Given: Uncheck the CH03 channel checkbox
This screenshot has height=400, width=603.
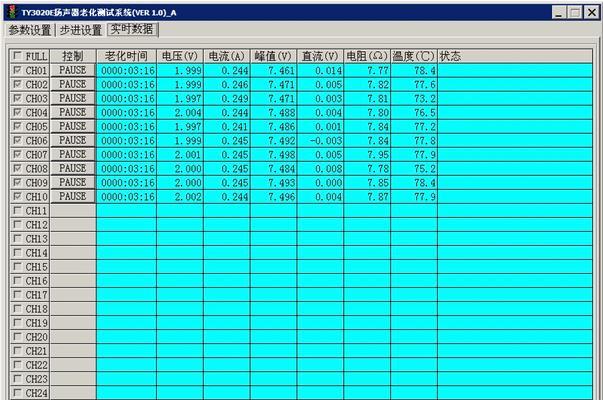Looking at the screenshot, I should [x=17, y=98].
